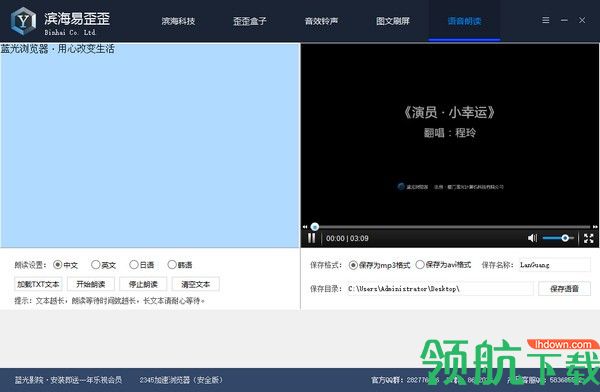Enter fullscreen with the expand icon
Screen dimensions: 600x392
pyautogui.click(x=589, y=238)
